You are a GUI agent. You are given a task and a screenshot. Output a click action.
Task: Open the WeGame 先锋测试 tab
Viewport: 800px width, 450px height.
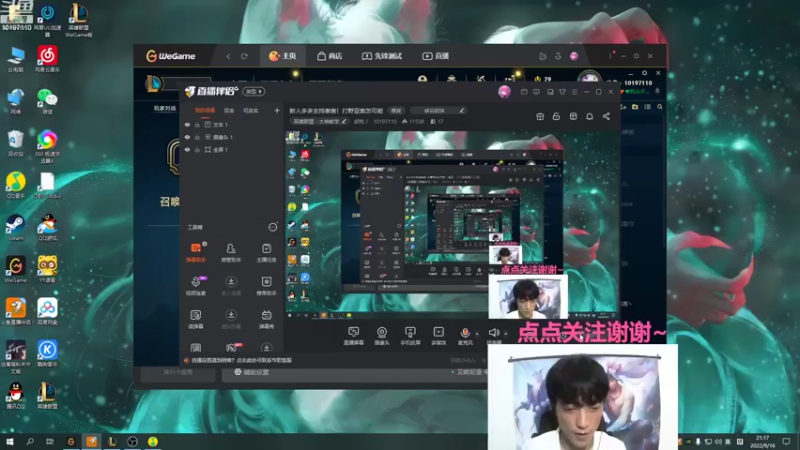click(382, 56)
